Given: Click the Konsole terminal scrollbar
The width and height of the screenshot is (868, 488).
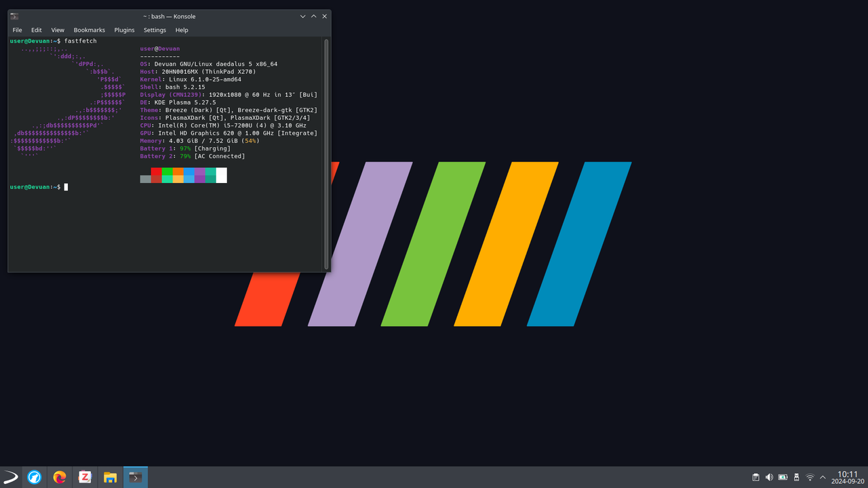Looking at the screenshot, I should coord(326,154).
